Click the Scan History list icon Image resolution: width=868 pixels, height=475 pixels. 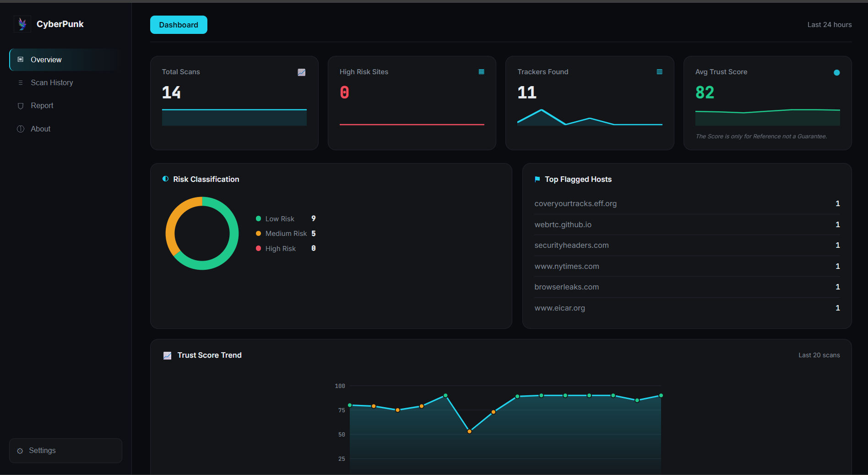pos(21,82)
